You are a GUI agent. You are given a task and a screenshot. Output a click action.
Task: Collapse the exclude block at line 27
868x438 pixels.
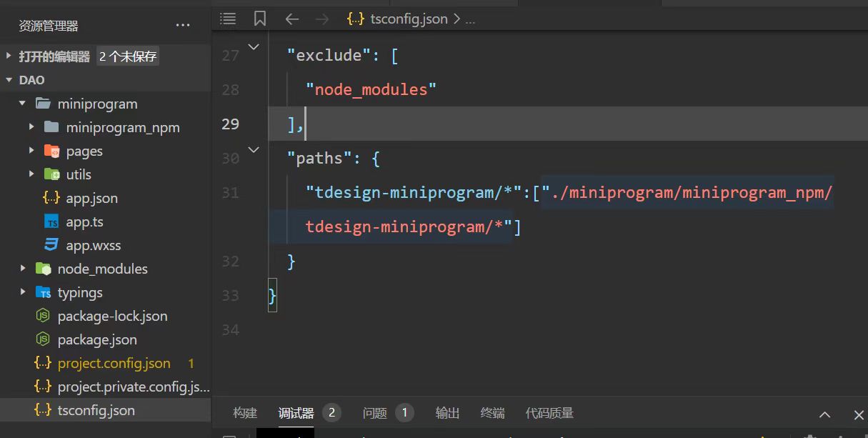[253, 46]
